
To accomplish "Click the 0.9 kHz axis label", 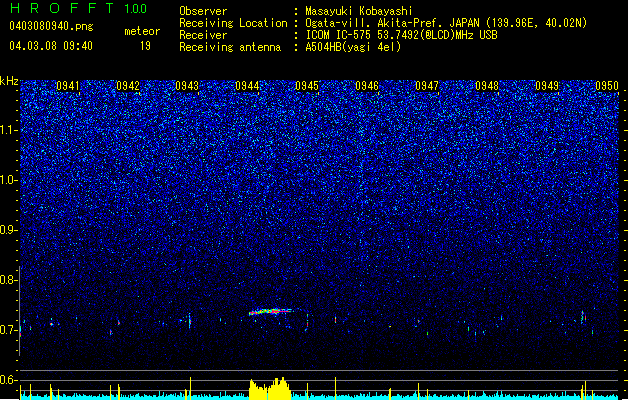I will pyautogui.click(x=8, y=230).
